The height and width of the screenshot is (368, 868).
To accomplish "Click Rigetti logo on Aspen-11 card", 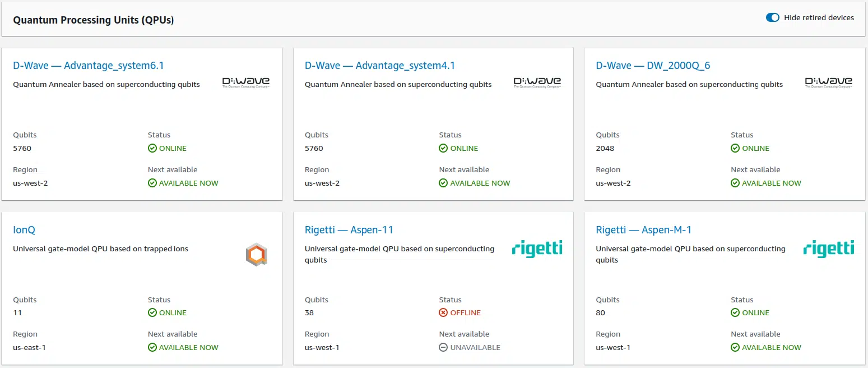I will [x=537, y=249].
